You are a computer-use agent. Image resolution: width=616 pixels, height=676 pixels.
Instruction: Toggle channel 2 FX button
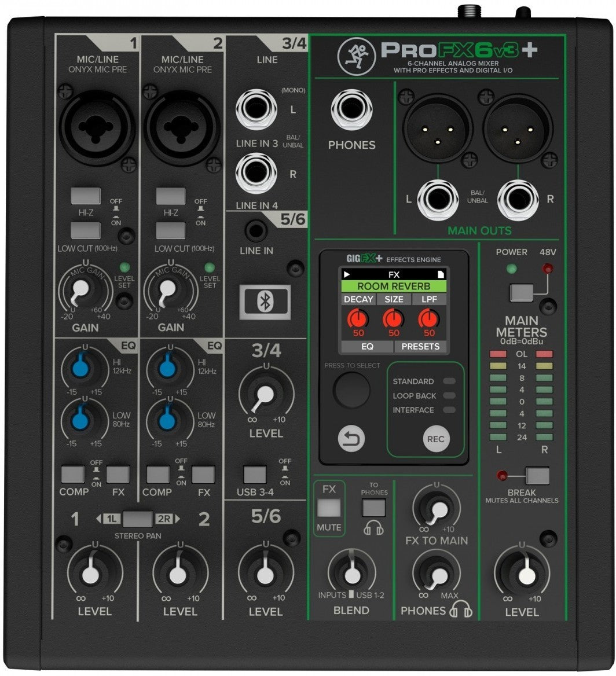click(x=203, y=474)
